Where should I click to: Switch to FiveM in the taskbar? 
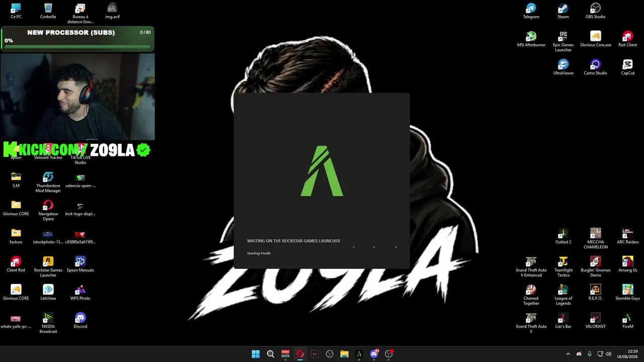pos(359,354)
